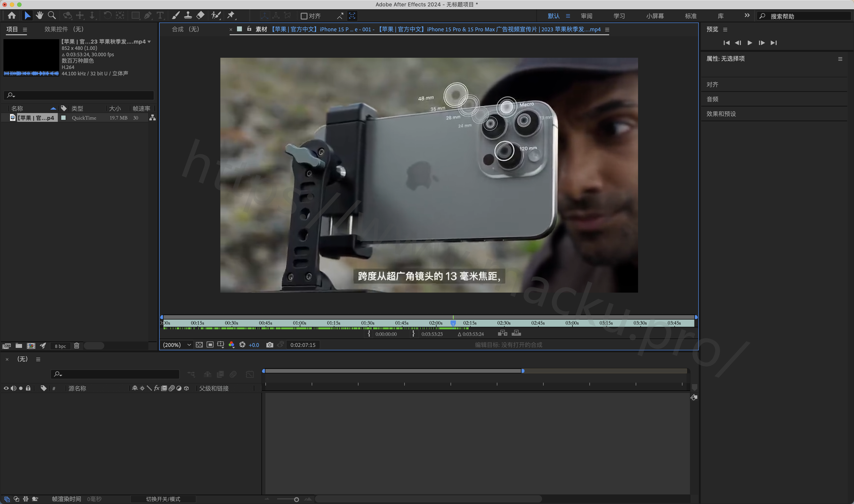Select the Roto Brush tool
This screenshot has width=854, height=504.
tap(216, 15)
